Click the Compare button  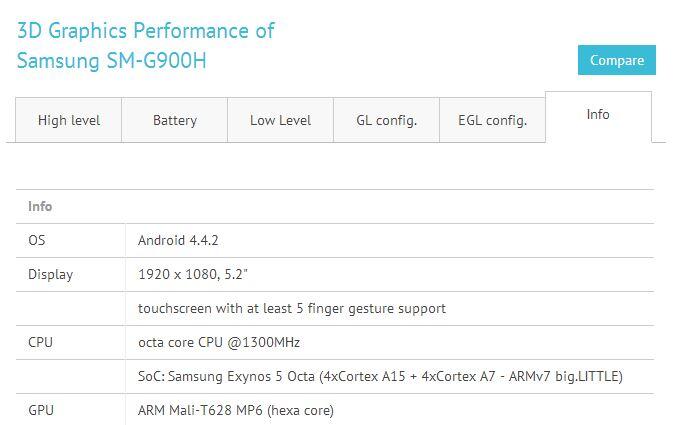[x=616, y=60]
